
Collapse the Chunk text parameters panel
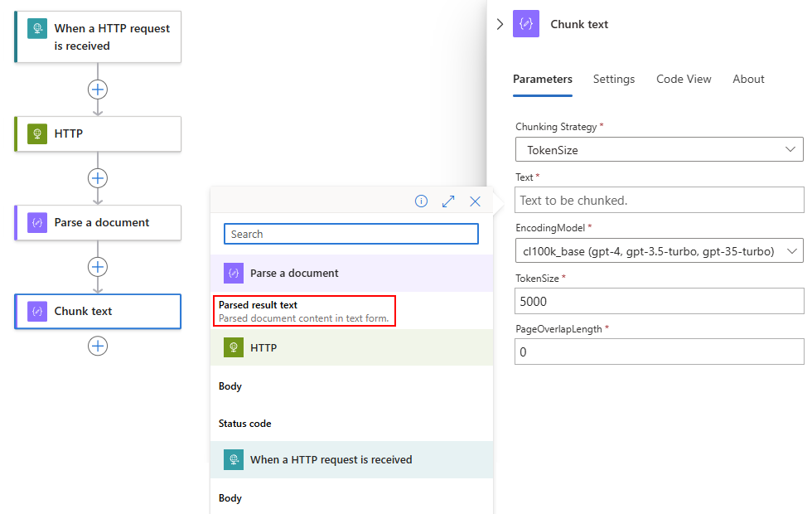pyautogui.click(x=500, y=24)
